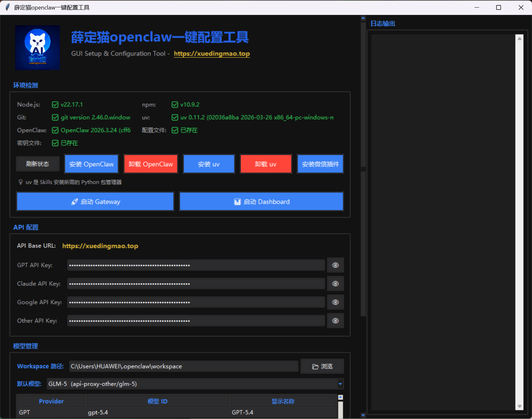Click the main panel vertical scrollbar thumb
The width and height of the screenshot is (532, 419).
point(363,168)
